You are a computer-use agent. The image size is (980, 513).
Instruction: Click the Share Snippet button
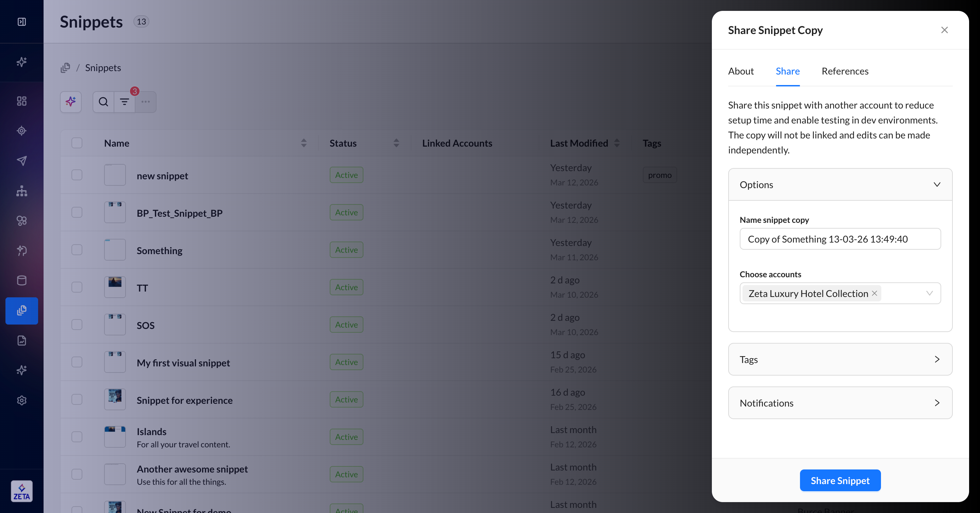point(840,481)
